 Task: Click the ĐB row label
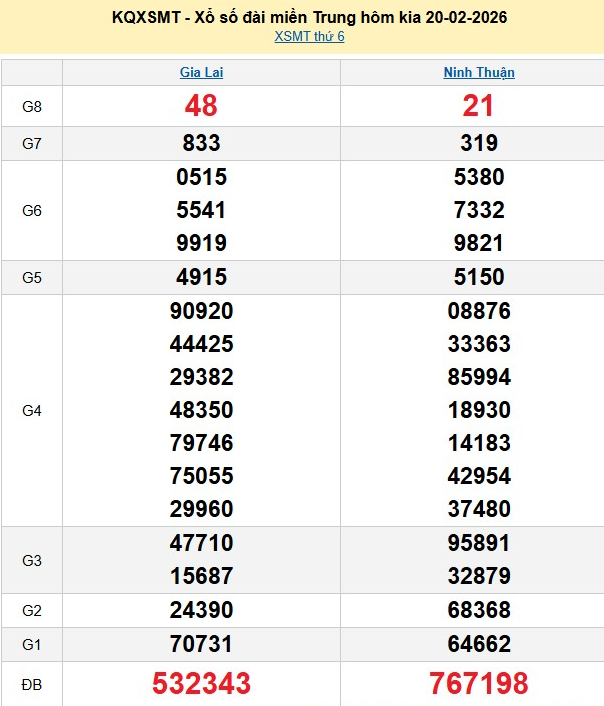(x=32, y=684)
